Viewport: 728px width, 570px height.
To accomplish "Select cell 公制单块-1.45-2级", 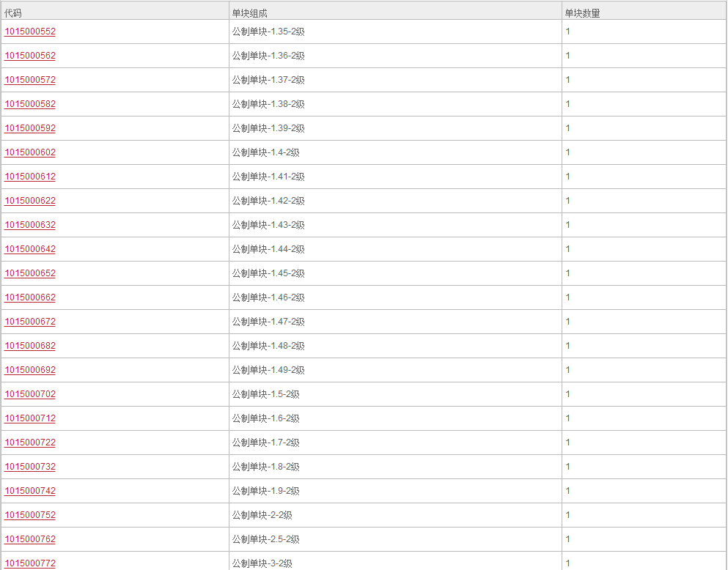I will [x=395, y=273].
